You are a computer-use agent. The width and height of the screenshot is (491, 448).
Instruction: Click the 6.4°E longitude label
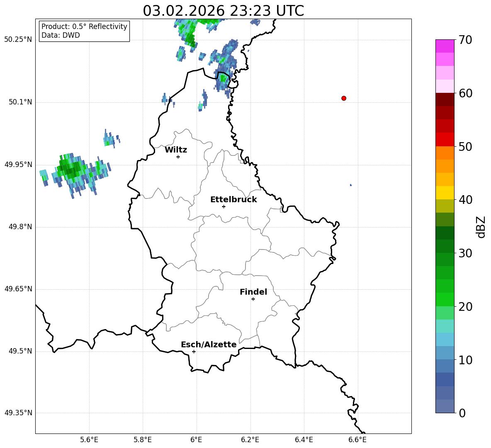304,440
